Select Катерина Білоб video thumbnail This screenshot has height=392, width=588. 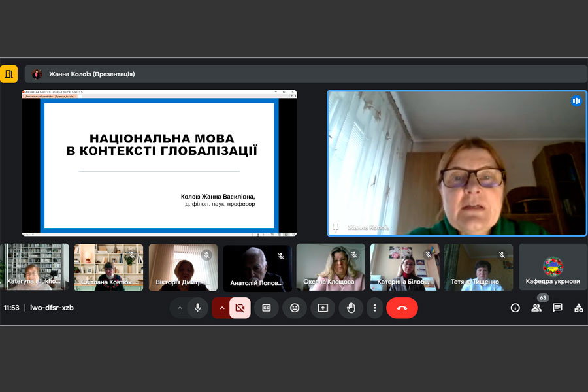(404, 267)
